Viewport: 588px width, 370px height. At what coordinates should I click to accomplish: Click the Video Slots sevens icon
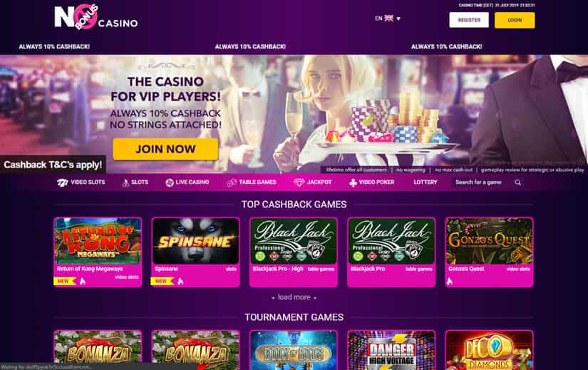(62, 183)
